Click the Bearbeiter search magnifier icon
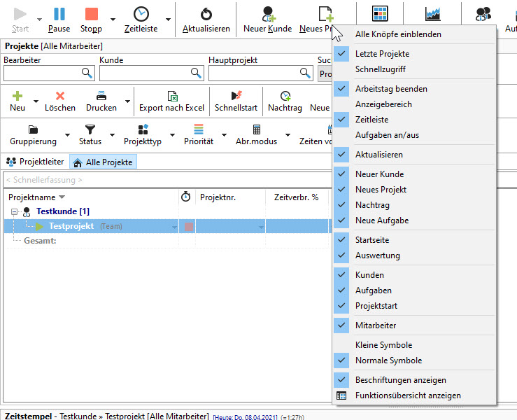This screenshot has width=517, height=420. click(x=87, y=73)
